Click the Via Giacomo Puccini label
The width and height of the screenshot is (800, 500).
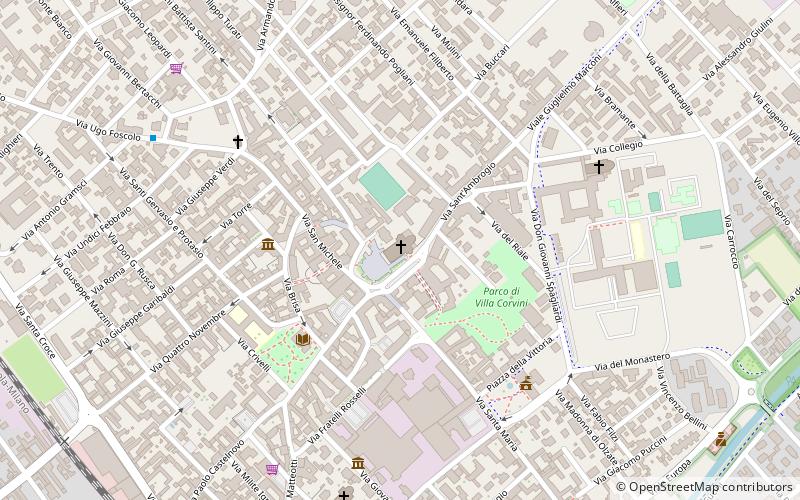[630, 460]
